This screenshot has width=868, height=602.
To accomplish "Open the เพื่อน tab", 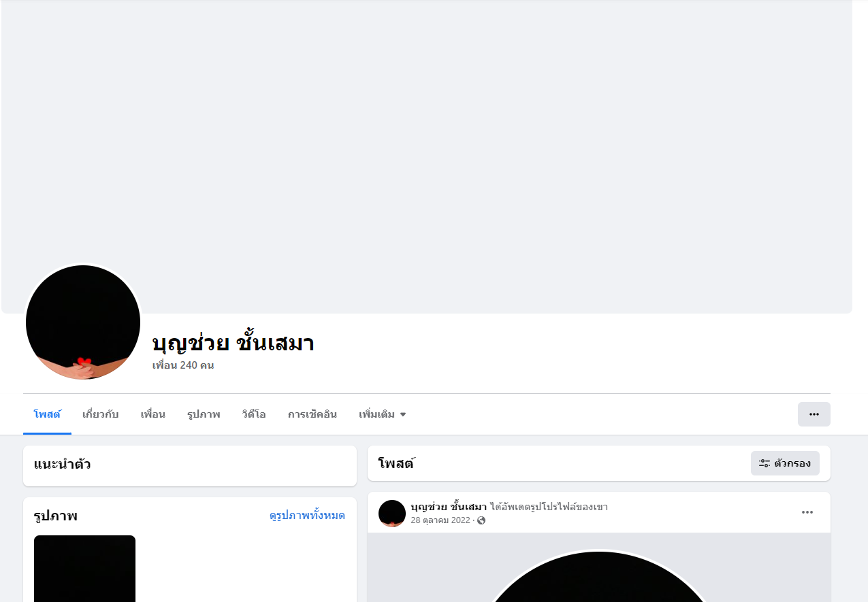I will click(x=153, y=414).
